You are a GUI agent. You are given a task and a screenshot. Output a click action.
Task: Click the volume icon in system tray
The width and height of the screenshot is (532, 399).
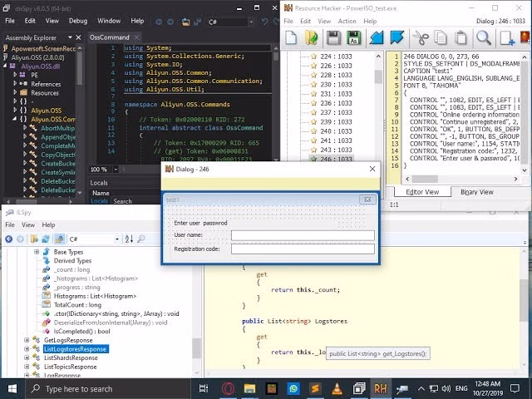446,389
